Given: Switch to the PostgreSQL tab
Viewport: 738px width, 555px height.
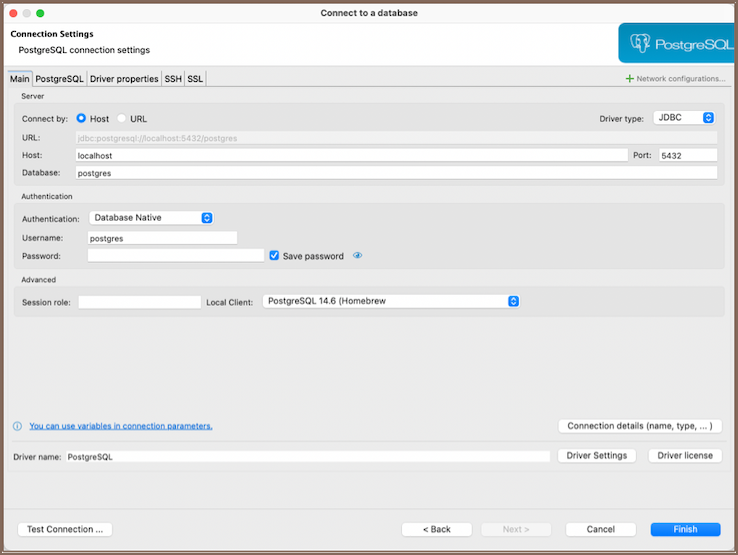Looking at the screenshot, I should pyautogui.click(x=59, y=79).
